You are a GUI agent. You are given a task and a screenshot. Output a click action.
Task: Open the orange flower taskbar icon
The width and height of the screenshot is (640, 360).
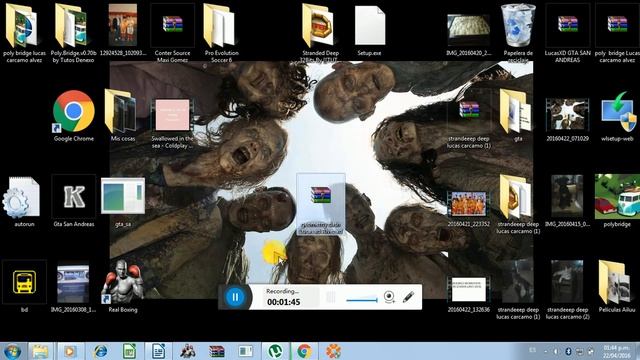tap(333, 351)
